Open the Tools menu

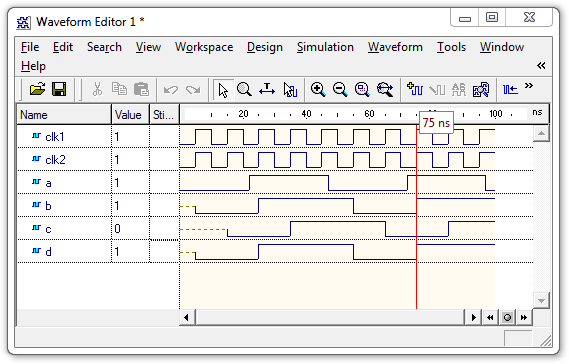(451, 47)
